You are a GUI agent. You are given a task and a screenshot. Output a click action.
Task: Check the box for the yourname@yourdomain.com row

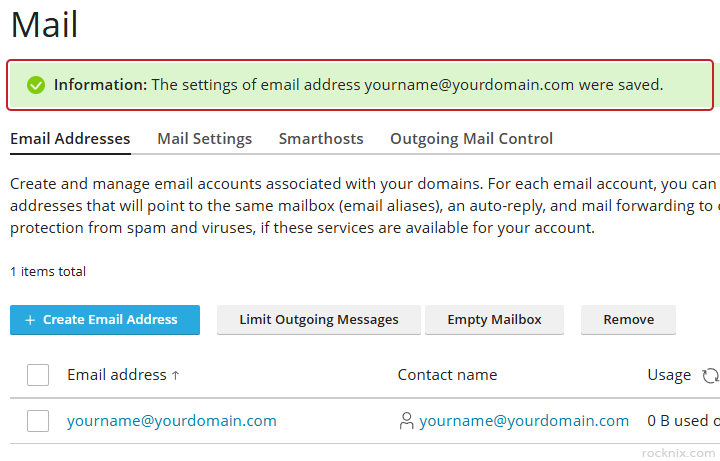[38, 421]
